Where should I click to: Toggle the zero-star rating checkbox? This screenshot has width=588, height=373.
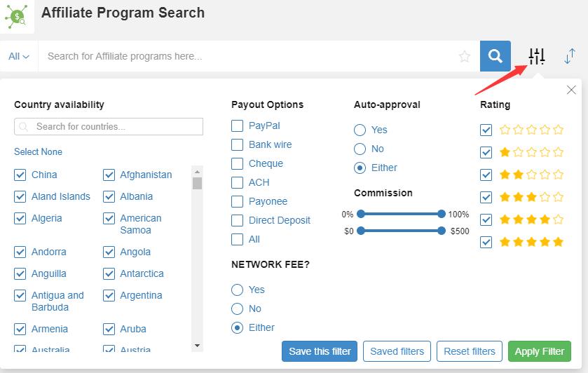click(486, 130)
